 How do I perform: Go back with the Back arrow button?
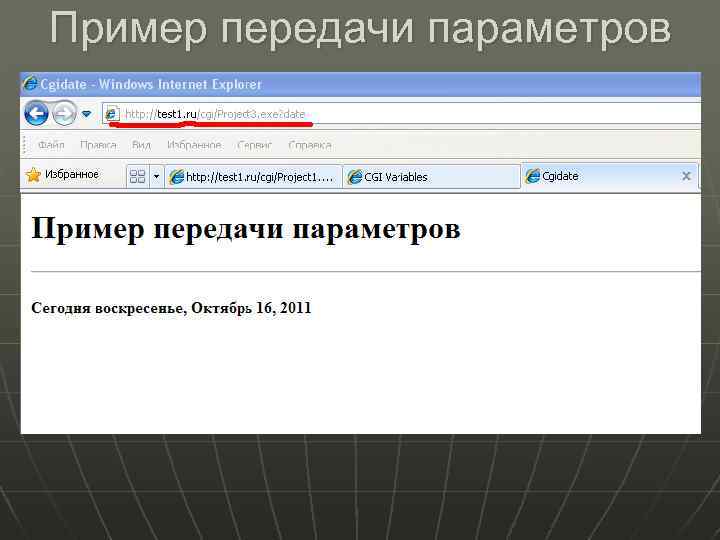point(36,113)
